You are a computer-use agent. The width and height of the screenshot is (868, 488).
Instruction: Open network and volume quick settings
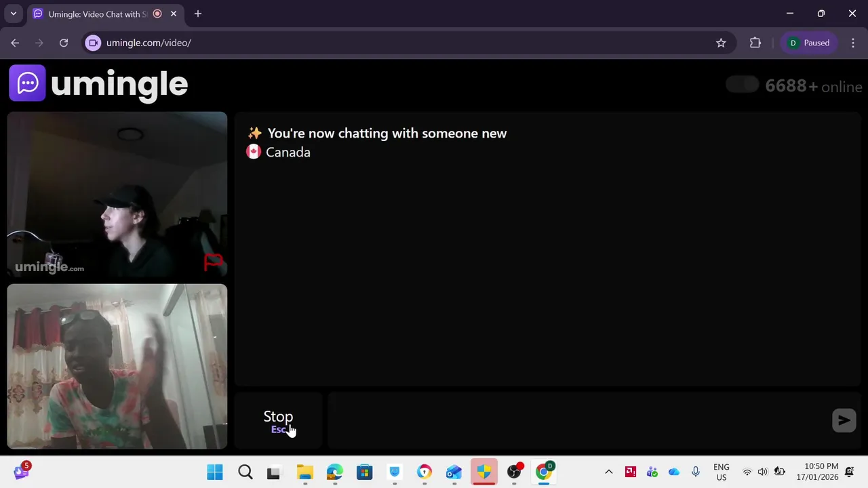pyautogui.click(x=763, y=472)
